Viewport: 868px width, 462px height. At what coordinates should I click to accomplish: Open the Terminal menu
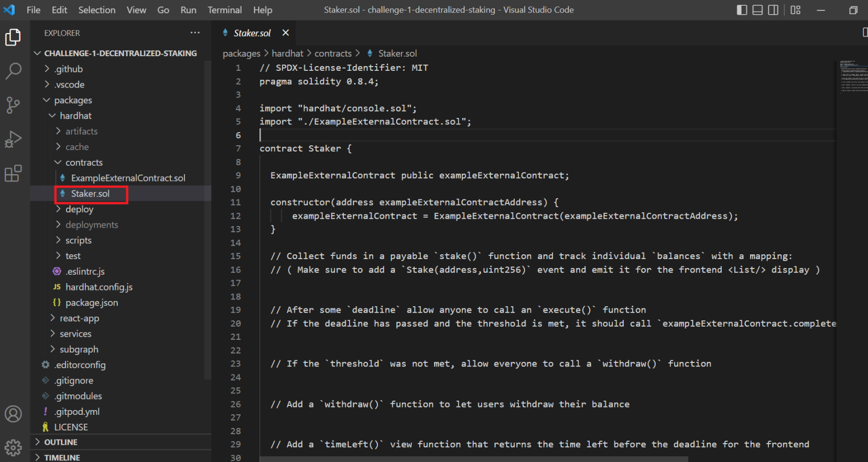tap(225, 10)
